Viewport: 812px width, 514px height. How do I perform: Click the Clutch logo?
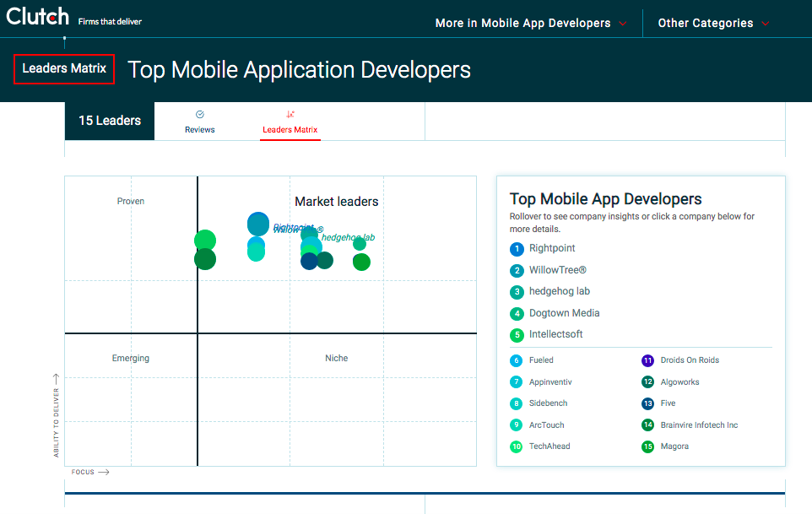(x=37, y=17)
